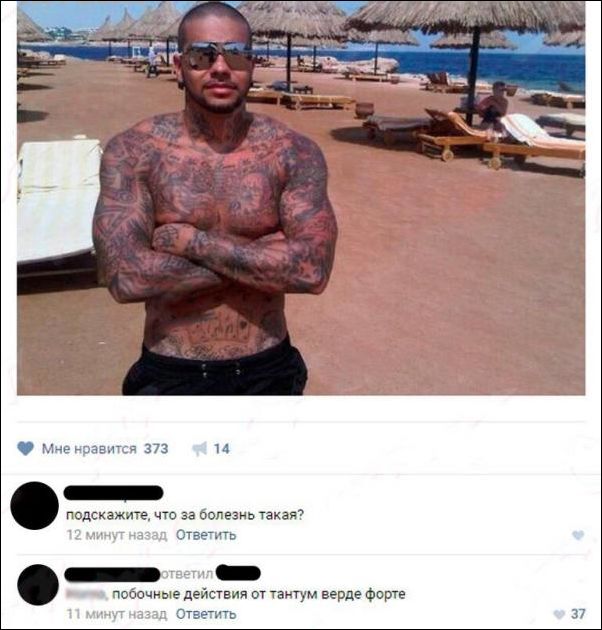Like the post using the heart icon
The width and height of the screenshot is (602, 630).
pyautogui.click(x=26, y=448)
